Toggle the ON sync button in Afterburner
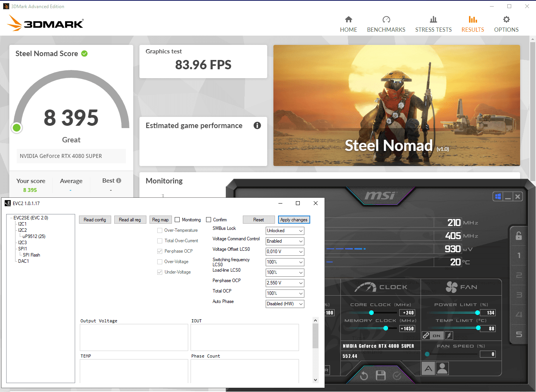 436,336
